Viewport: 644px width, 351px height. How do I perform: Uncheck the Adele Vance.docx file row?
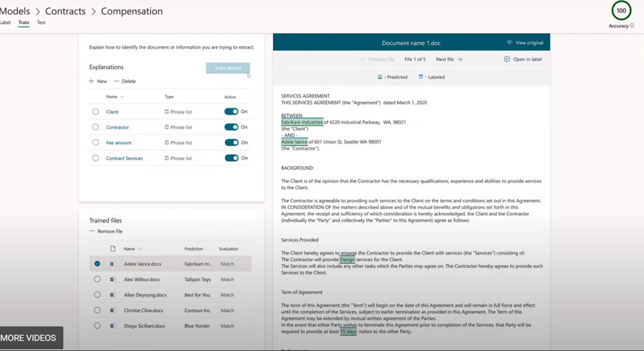tap(97, 264)
